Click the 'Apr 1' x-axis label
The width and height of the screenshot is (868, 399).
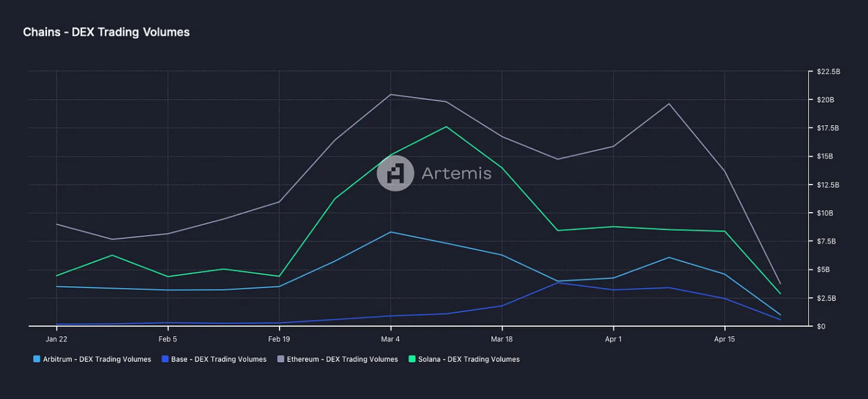click(x=613, y=339)
